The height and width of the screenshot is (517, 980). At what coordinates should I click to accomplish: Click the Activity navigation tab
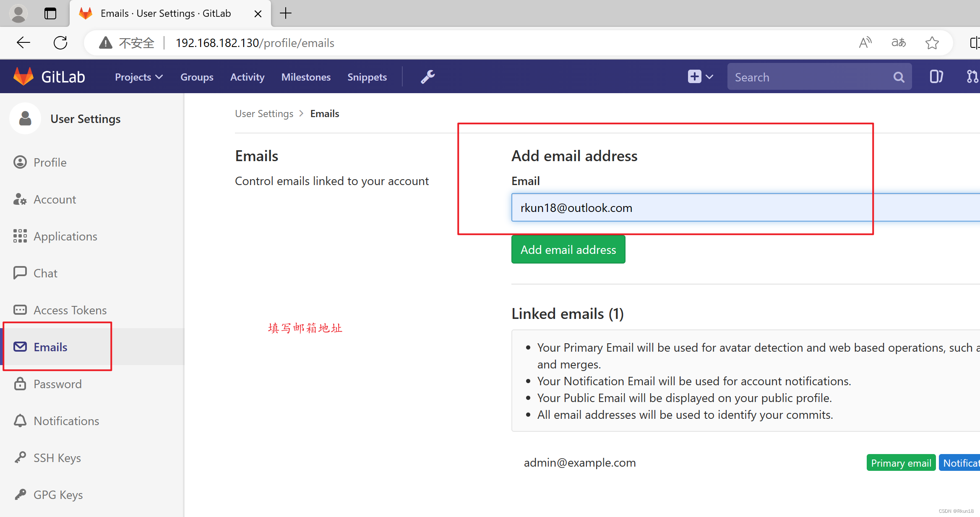pyautogui.click(x=248, y=77)
